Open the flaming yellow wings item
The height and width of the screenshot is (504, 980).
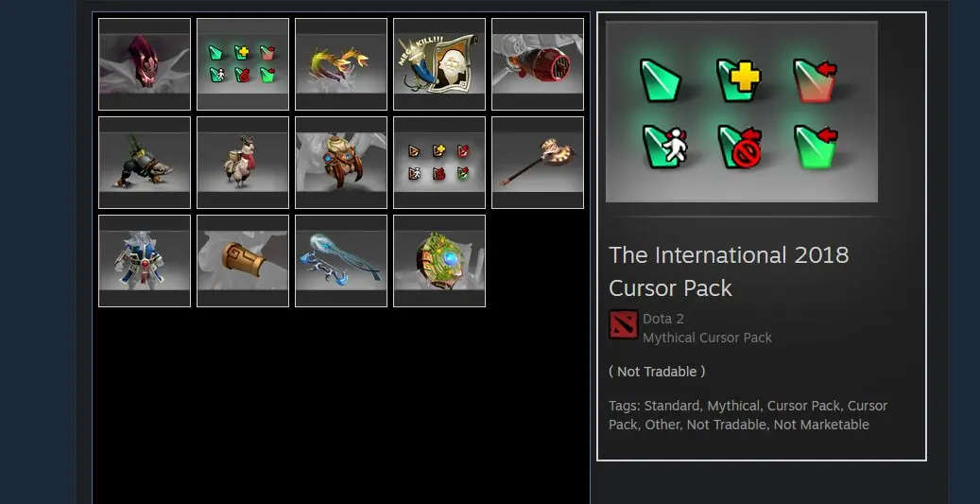pyautogui.click(x=340, y=63)
